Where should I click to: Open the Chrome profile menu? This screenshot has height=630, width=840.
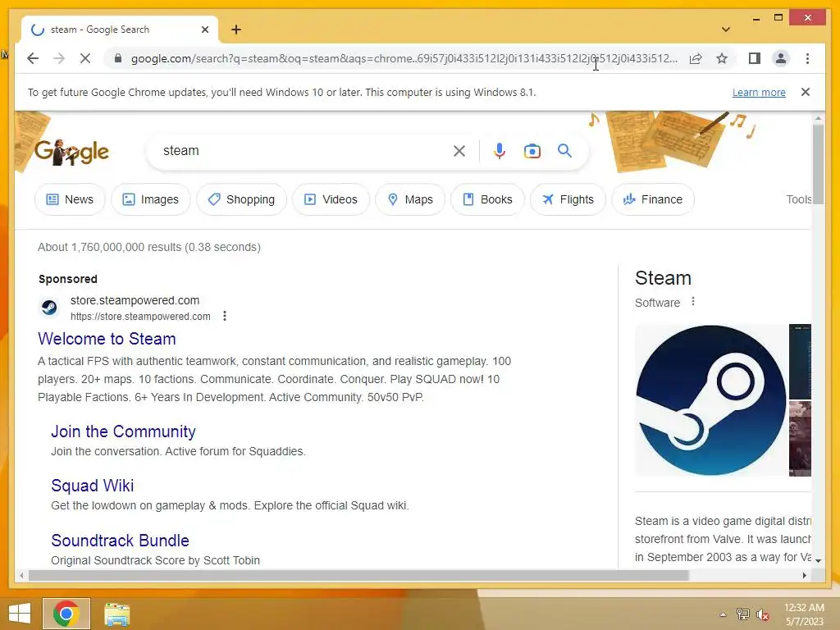[781, 58]
